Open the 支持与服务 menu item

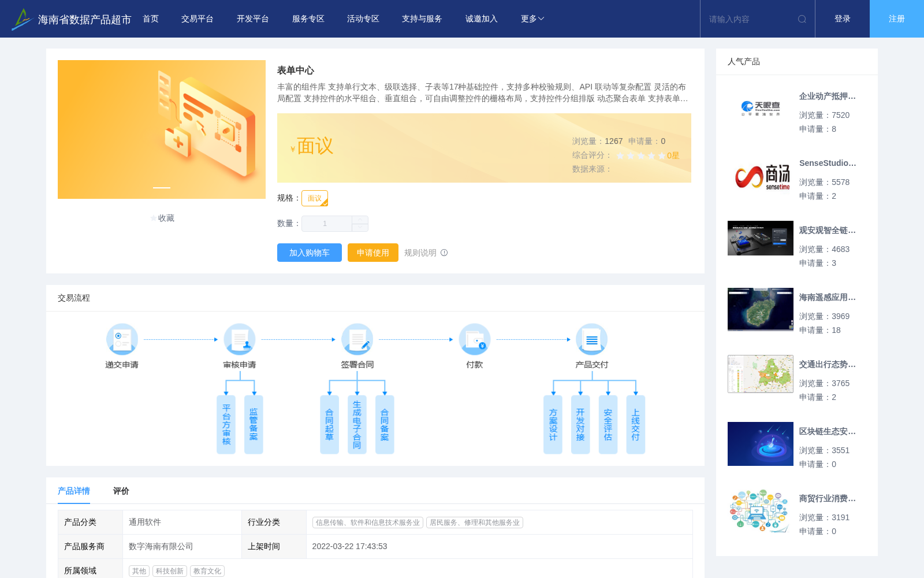pyautogui.click(x=422, y=19)
